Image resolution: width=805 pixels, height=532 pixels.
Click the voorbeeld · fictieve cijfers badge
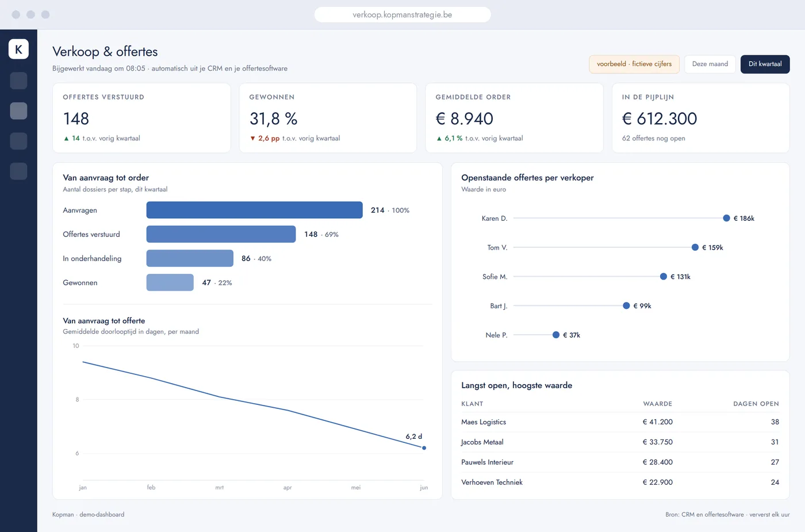point(634,64)
